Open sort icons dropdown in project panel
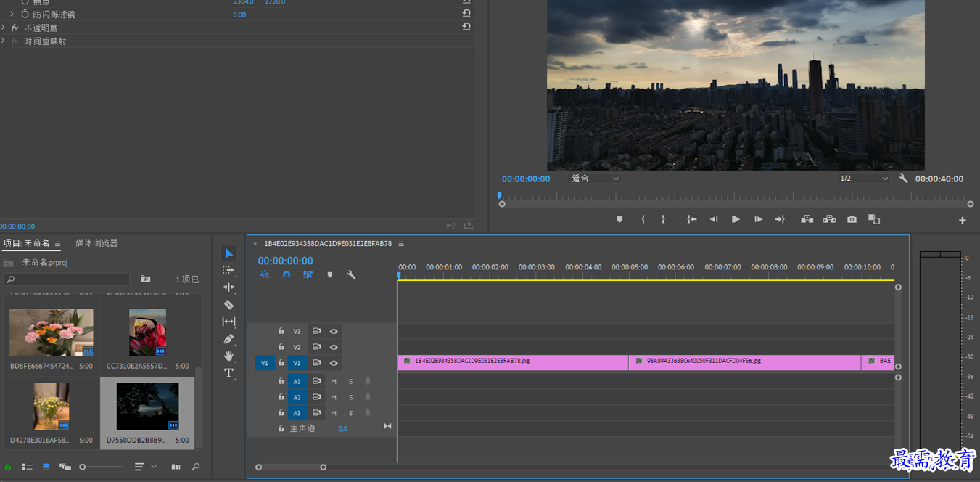980x482 pixels. click(x=145, y=467)
